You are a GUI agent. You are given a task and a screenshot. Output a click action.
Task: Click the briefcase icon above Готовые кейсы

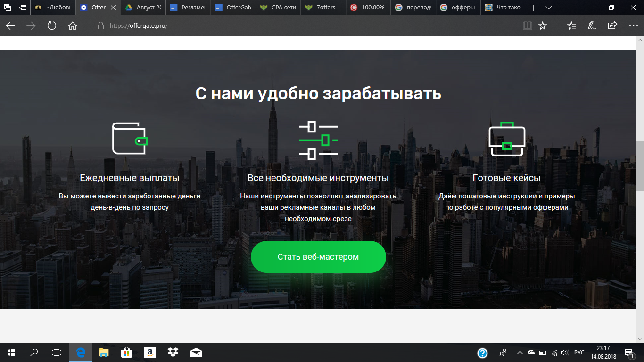click(508, 139)
